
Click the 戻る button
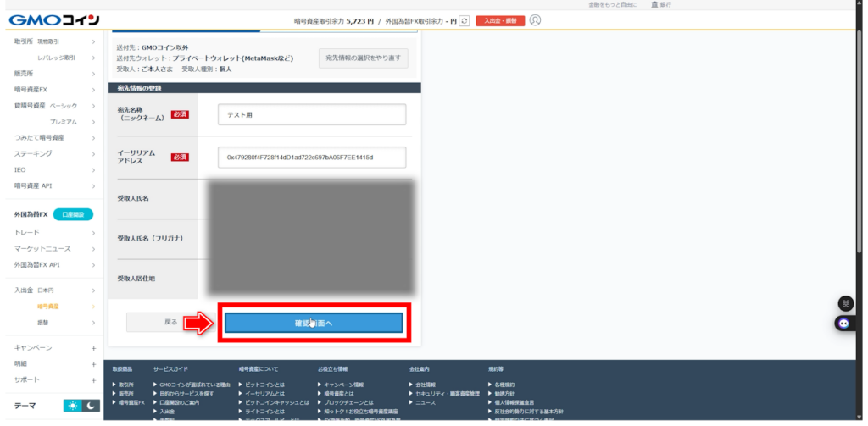click(170, 323)
